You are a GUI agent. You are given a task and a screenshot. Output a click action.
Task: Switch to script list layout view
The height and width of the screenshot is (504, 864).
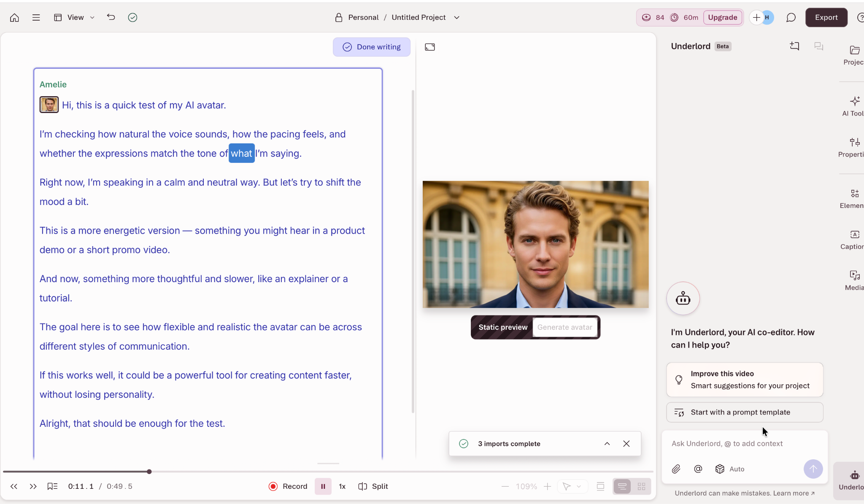pyautogui.click(x=622, y=486)
